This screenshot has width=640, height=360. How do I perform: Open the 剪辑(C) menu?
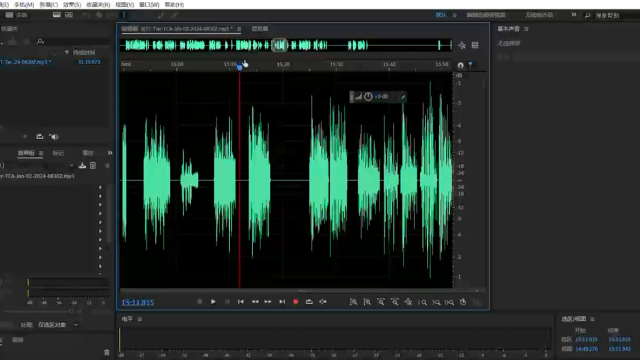49,4
